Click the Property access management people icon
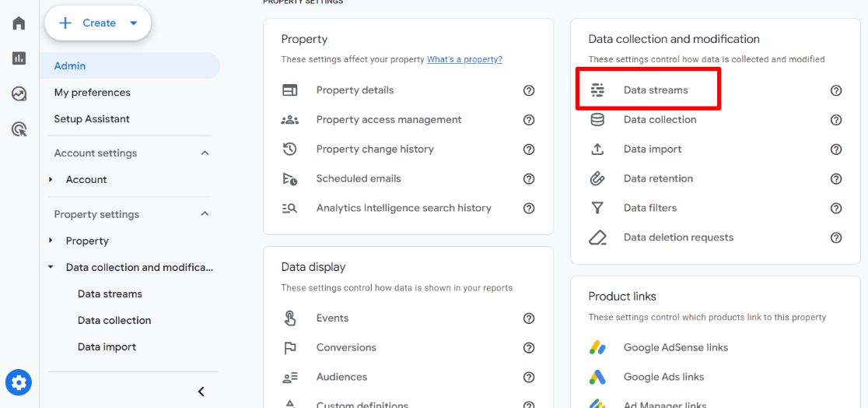Screen dimensions: 868x408 (289, 120)
